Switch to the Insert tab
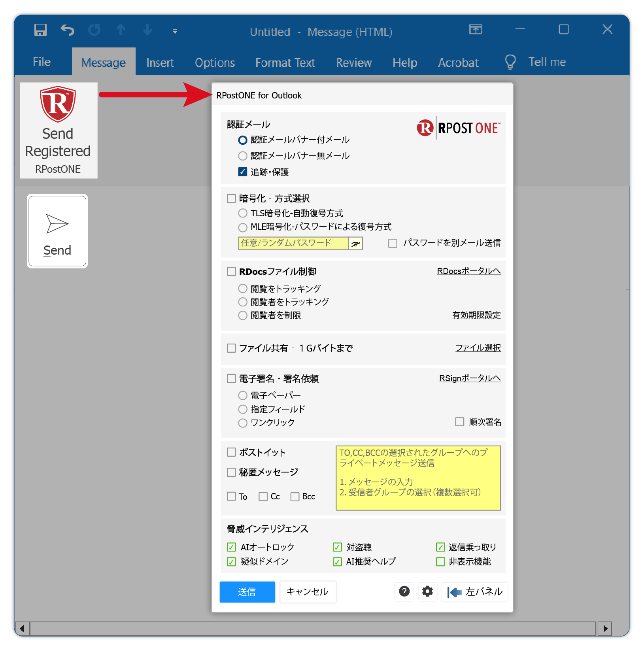644x648 pixels. click(160, 62)
